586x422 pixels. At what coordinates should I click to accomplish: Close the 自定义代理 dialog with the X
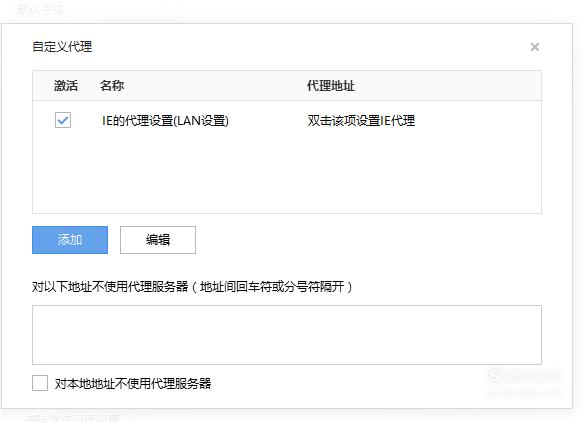pyautogui.click(x=535, y=47)
